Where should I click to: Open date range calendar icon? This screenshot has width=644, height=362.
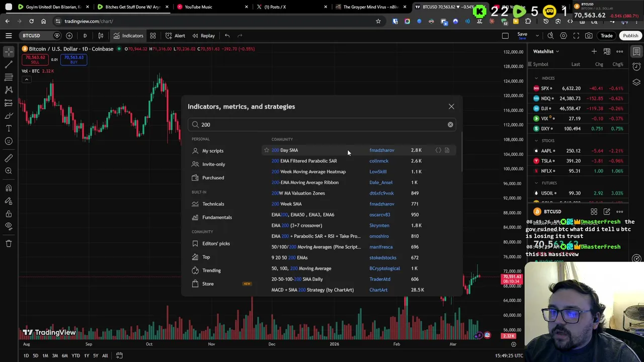119,355
